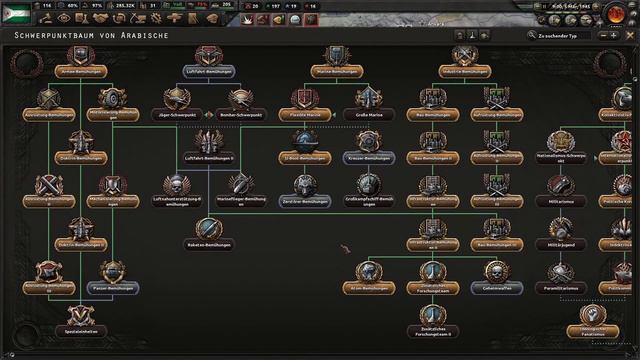Select the Spezialeinheiten focus
This screenshot has height=360, width=640.
81,331
